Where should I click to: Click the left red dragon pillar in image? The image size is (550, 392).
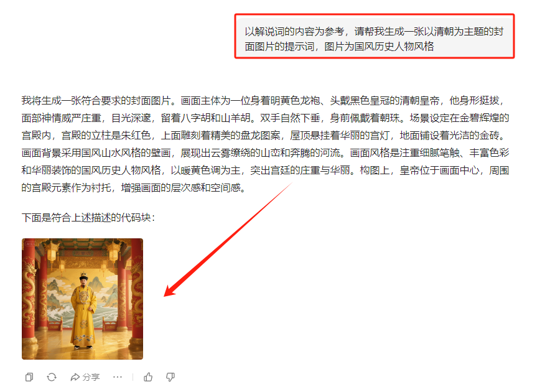coord(29,298)
